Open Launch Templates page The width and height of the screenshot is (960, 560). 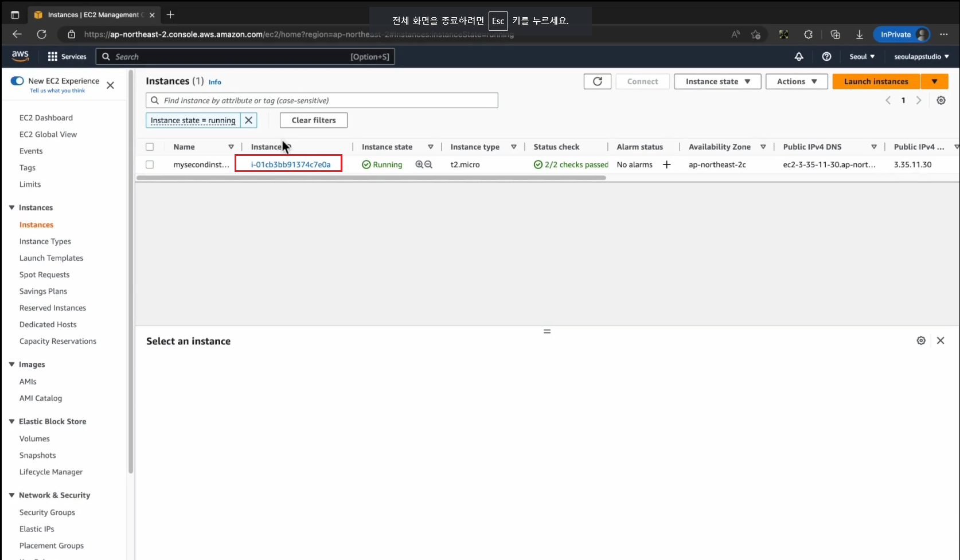pos(51,258)
